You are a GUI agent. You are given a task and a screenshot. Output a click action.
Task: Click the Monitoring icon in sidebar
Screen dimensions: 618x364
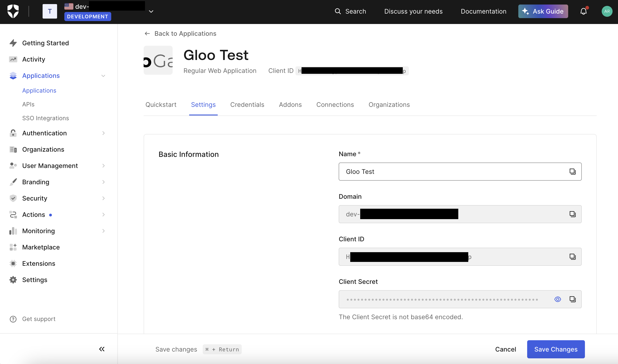[x=13, y=230]
